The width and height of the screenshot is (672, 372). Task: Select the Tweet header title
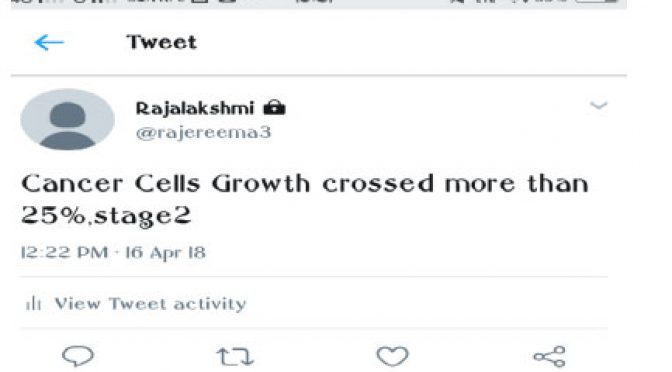pyautogui.click(x=162, y=42)
